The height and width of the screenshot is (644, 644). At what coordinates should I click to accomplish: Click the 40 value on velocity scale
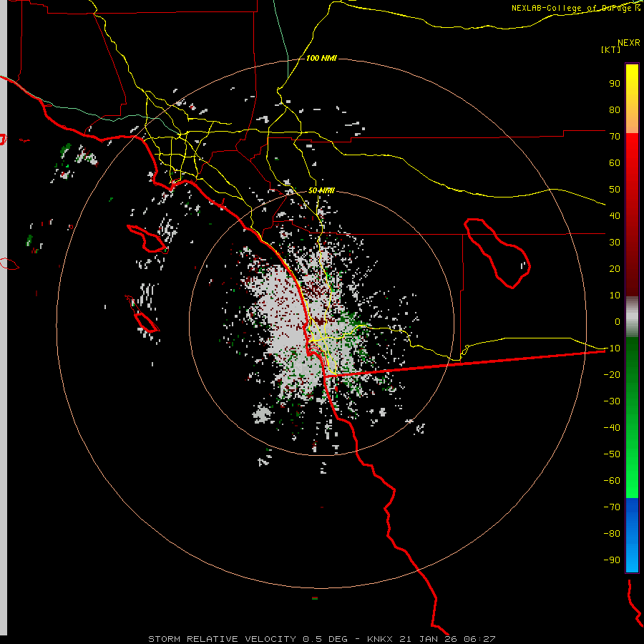coord(615,216)
